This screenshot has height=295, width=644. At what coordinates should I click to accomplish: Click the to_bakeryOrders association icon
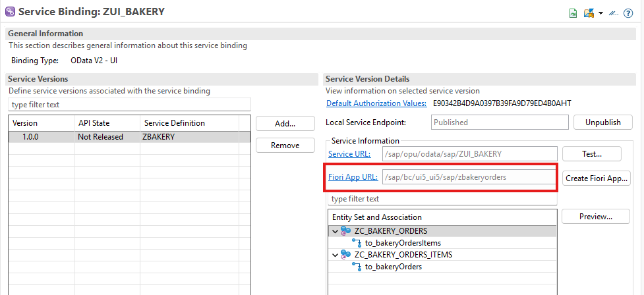pyautogui.click(x=357, y=267)
